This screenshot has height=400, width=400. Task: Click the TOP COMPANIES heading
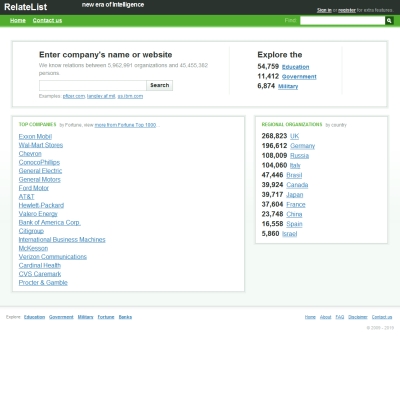click(x=37, y=125)
